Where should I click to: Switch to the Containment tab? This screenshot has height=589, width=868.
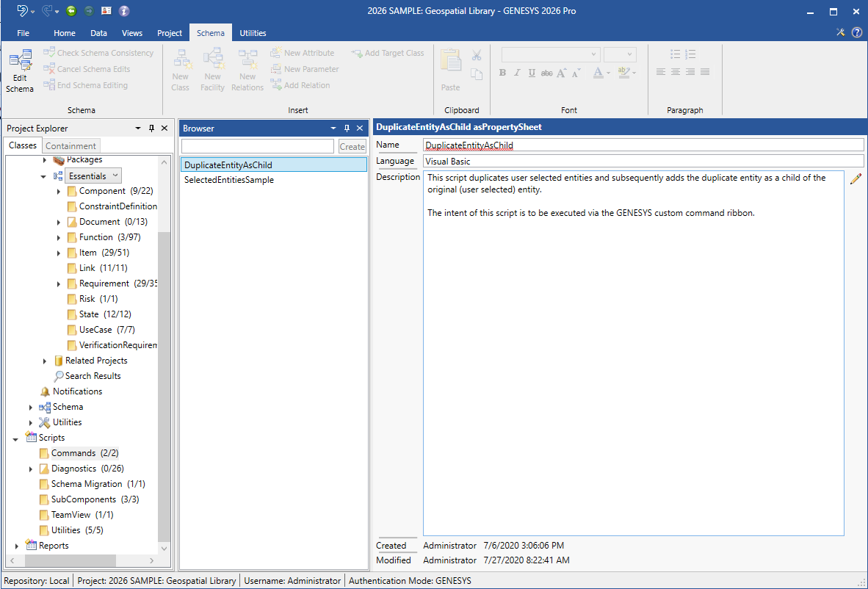tap(70, 146)
